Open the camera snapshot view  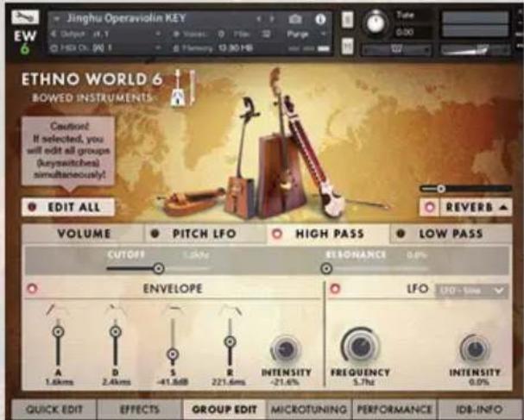click(x=294, y=19)
